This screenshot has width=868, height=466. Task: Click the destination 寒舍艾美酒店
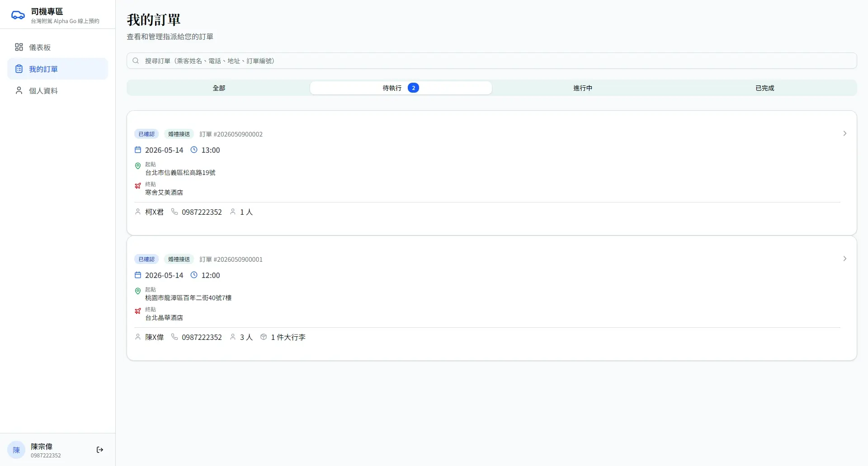coord(164,193)
